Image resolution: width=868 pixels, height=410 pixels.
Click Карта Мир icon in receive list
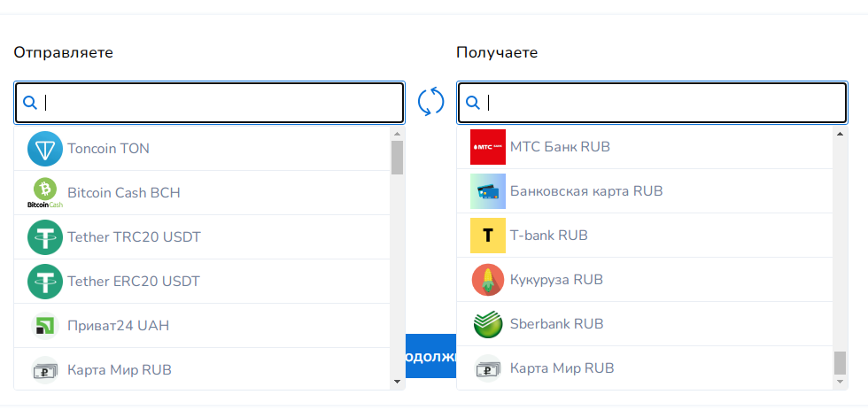pos(488,368)
